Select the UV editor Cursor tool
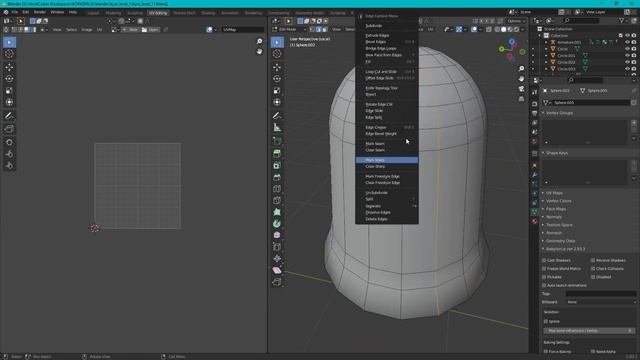Screen dimensions: 640x360 click(9, 53)
